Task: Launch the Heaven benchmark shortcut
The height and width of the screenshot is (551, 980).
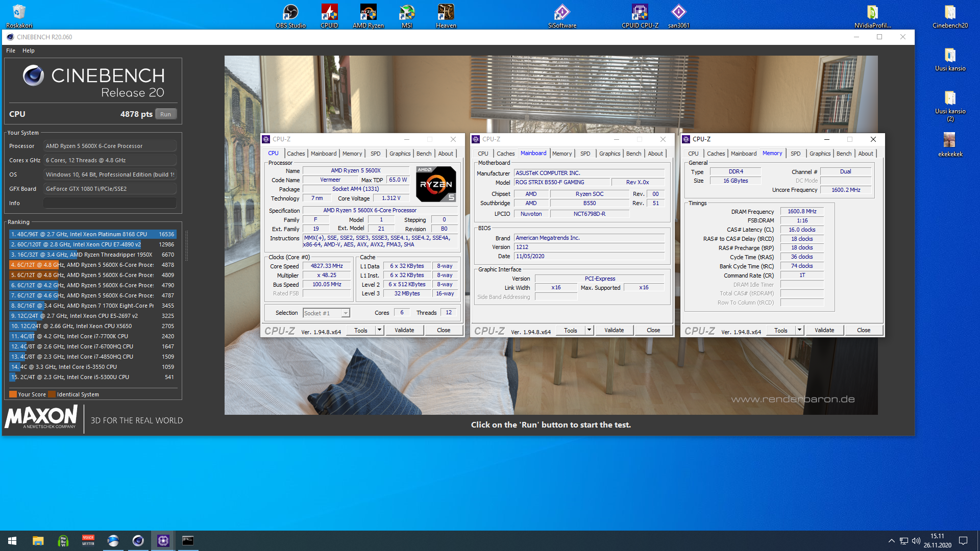Action: 446,16
